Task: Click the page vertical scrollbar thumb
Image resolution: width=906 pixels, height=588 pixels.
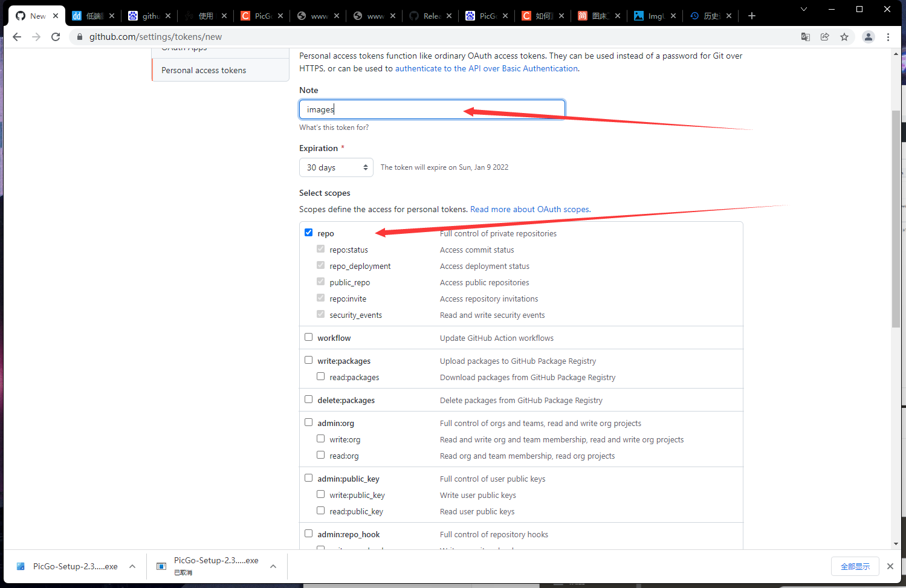Action: click(896, 219)
